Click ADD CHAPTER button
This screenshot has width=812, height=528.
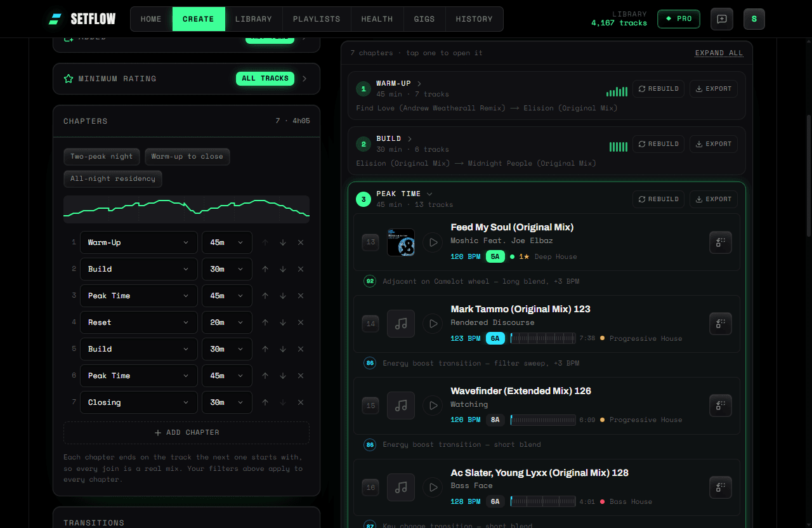pyautogui.click(x=187, y=432)
